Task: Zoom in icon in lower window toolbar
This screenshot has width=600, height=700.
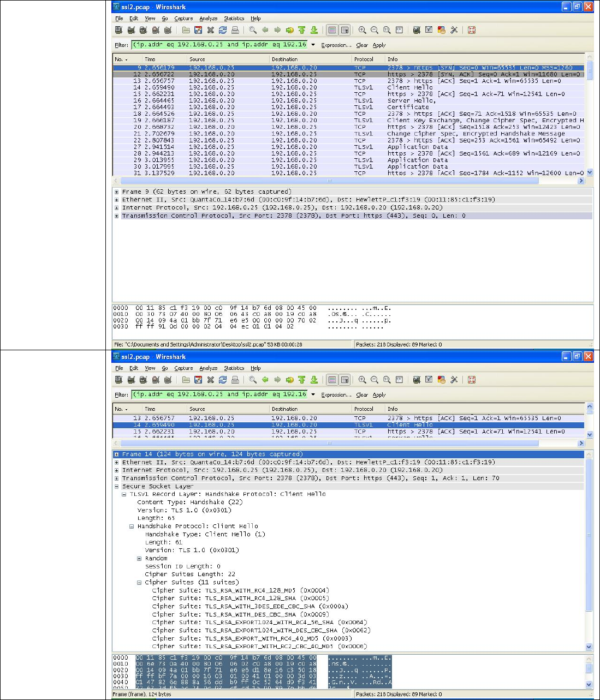Action: pos(362,380)
